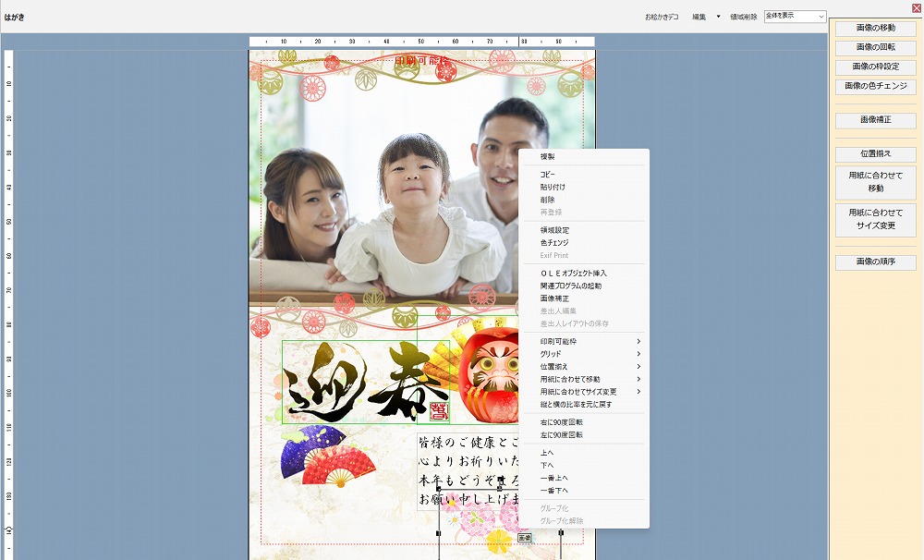Click 画像の色チェンジ in the side panel
Screen dimensions: 924x560
875,87
